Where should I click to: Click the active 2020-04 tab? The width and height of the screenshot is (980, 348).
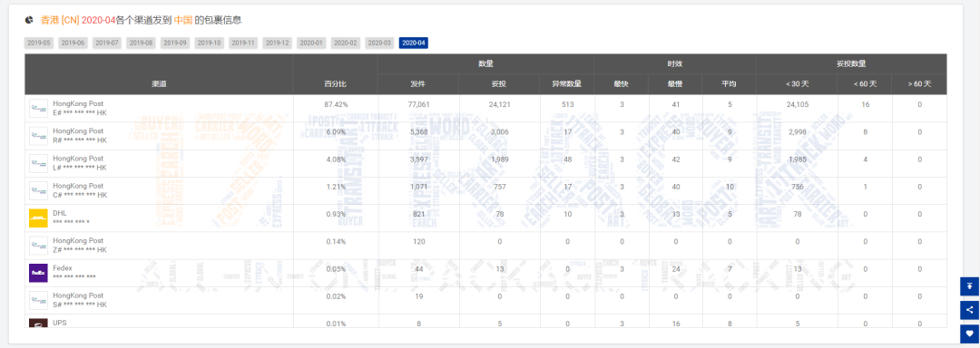(414, 43)
